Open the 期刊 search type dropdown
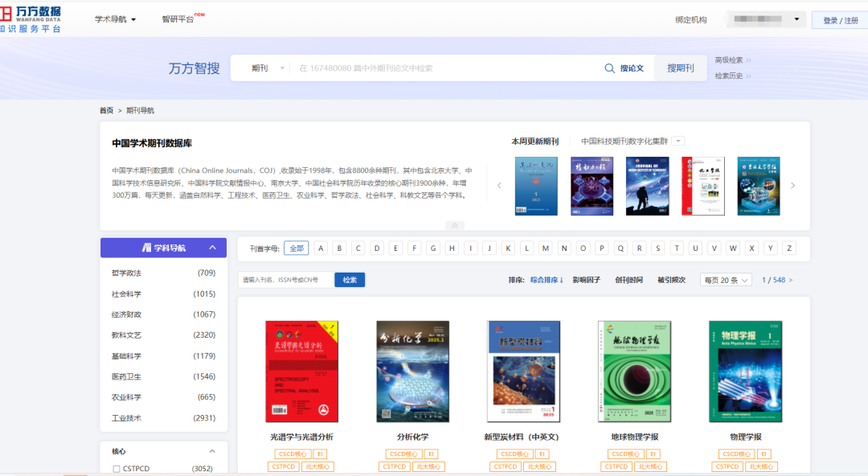This screenshot has width=868, height=476. pos(268,68)
